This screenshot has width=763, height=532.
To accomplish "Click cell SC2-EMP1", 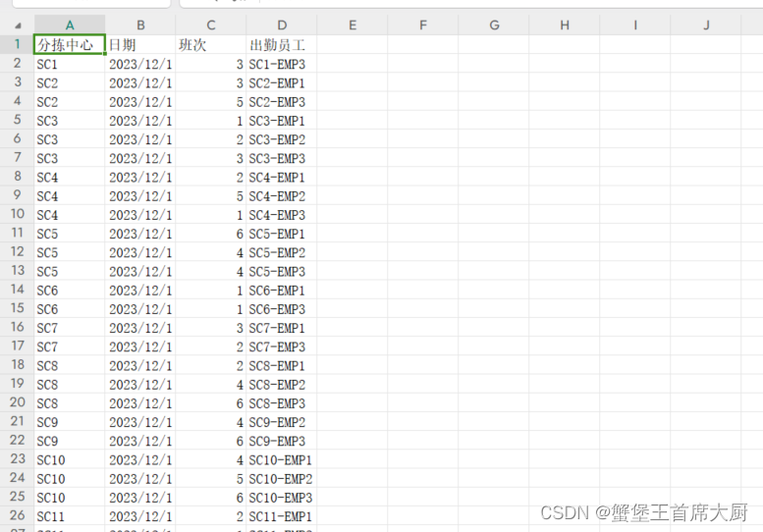I will [x=282, y=83].
